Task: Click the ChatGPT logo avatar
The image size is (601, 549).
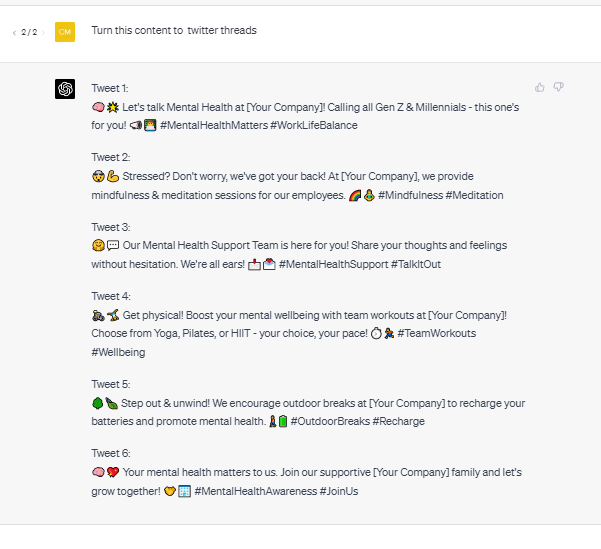Action: pyautogui.click(x=65, y=89)
